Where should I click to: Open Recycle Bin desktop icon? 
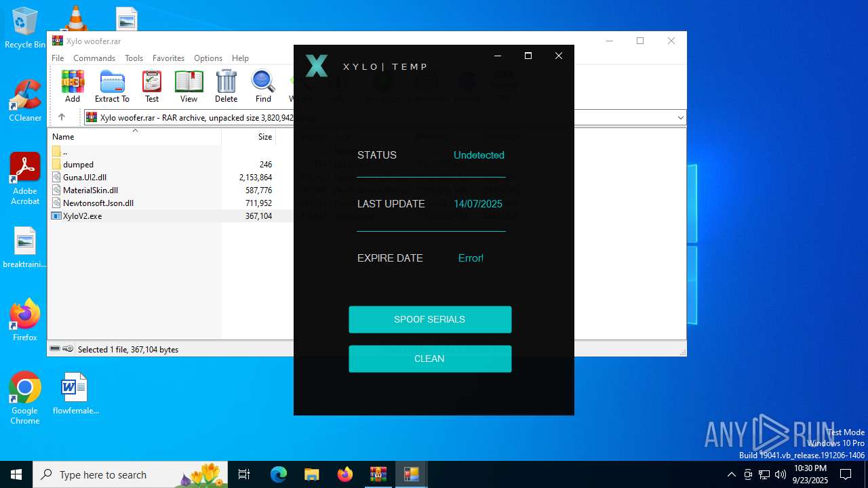pos(25,28)
